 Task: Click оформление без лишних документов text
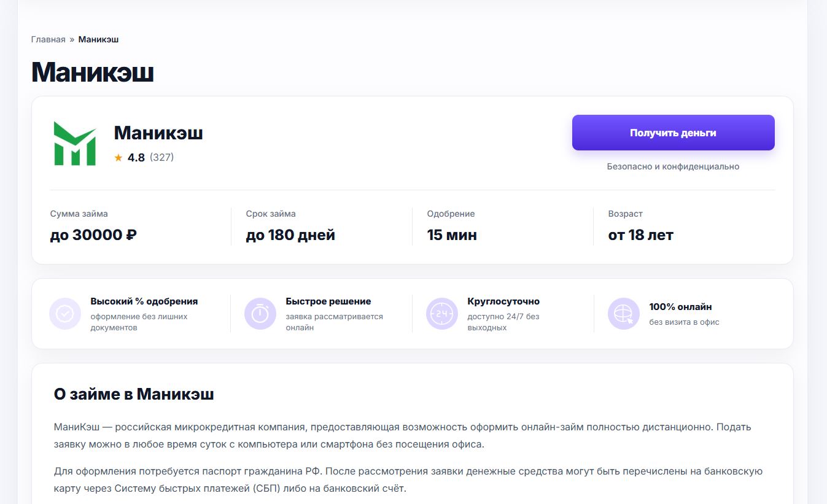(139, 322)
